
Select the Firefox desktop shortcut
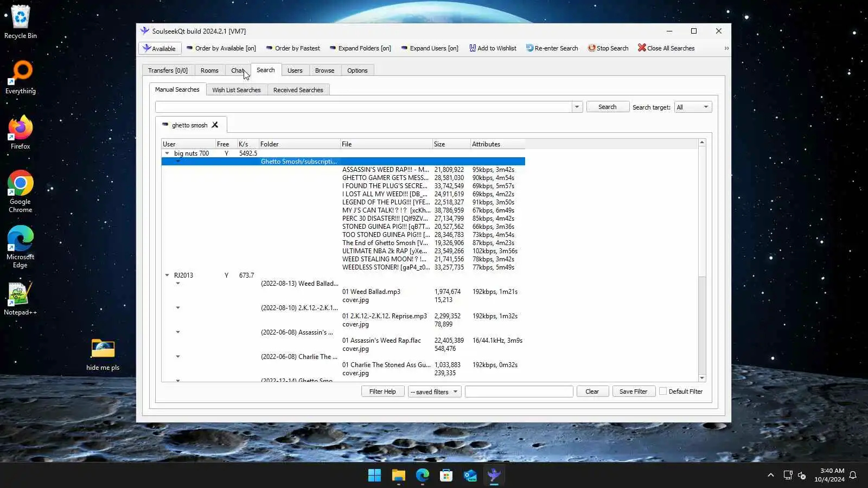(21, 132)
